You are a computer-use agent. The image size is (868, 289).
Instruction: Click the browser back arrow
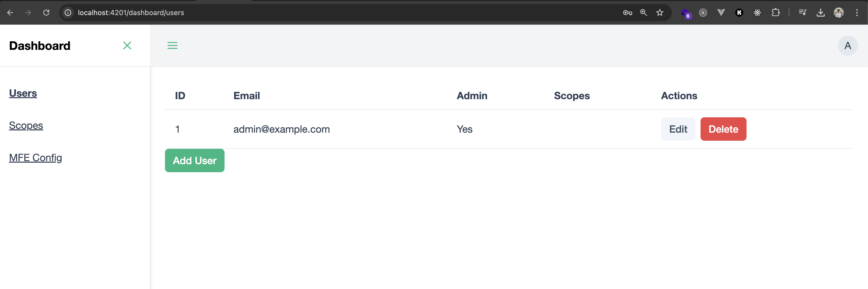pyautogui.click(x=10, y=13)
